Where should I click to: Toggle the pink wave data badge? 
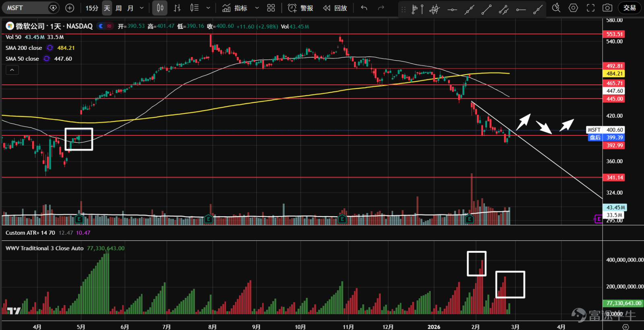tap(109, 26)
